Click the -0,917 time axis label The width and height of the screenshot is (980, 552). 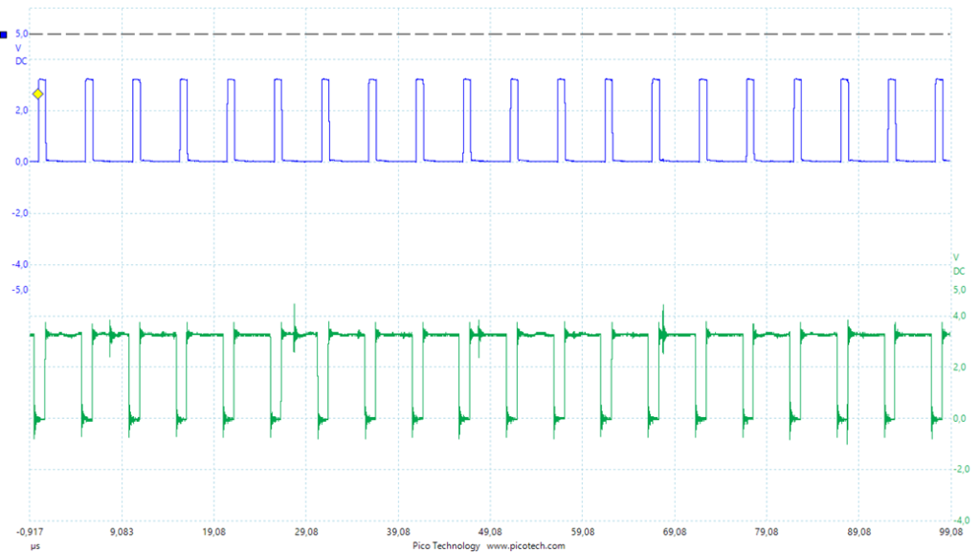pyautogui.click(x=31, y=531)
